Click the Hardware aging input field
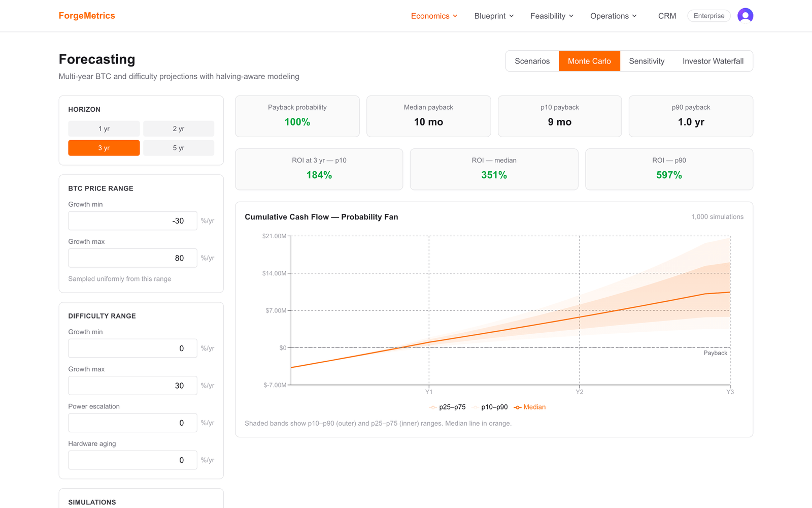The height and width of the screenshot is (508, 812). (132, 460)
